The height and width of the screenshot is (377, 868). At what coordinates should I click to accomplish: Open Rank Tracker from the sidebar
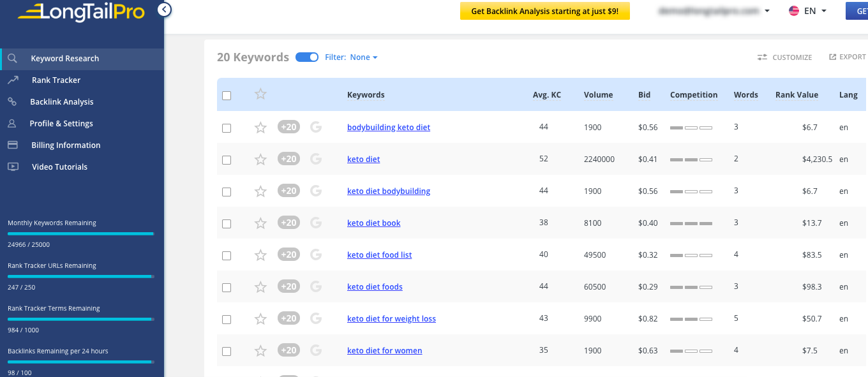point(56,80)
